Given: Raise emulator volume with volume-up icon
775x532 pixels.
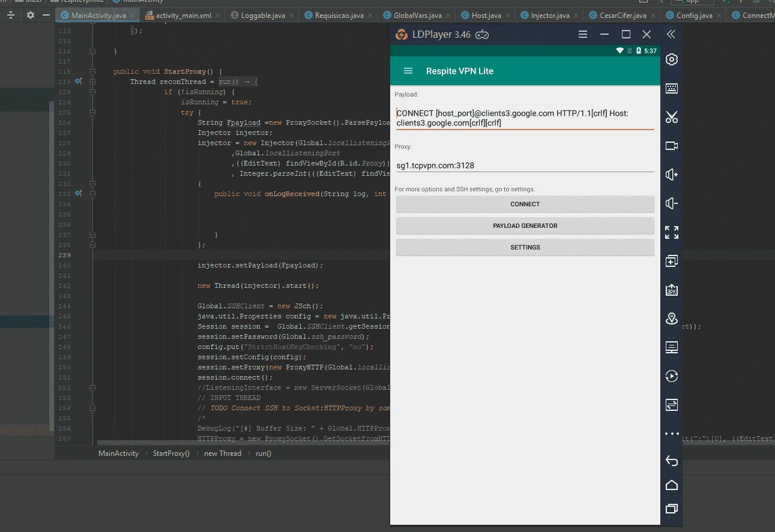Looking at the screenshot, I should pos(672,175).
